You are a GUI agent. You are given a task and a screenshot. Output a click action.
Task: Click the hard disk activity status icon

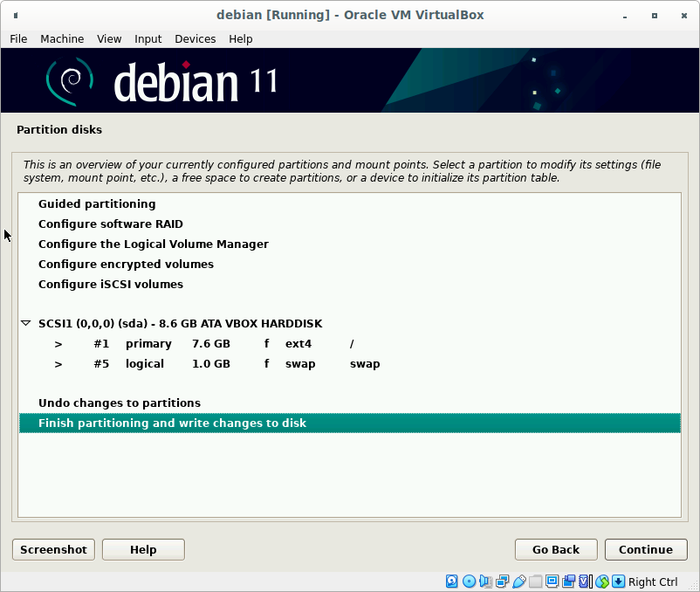coord(452,582)
